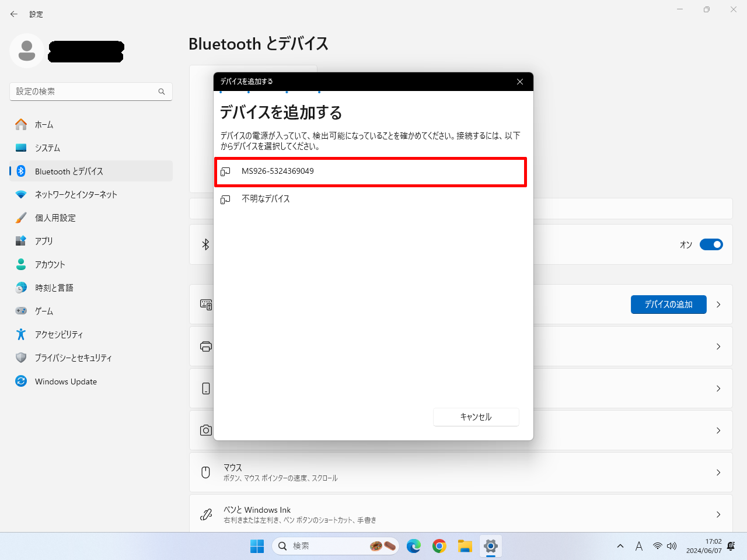747x560 pixels.
Task: Open Microsoft Edge from the taskbar
Action: point(414,546)
